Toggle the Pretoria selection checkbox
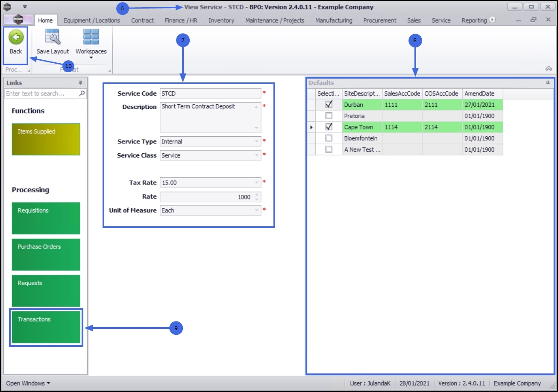The image size is (558, 392). (329, 116)
